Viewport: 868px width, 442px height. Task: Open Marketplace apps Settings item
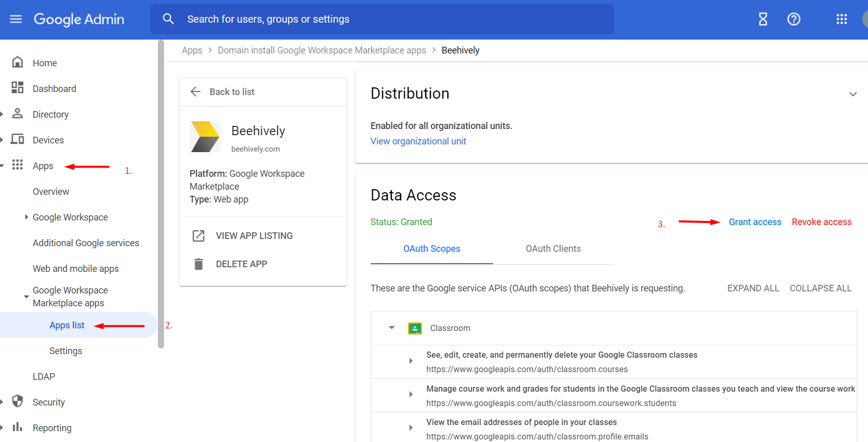click(66, 351)
